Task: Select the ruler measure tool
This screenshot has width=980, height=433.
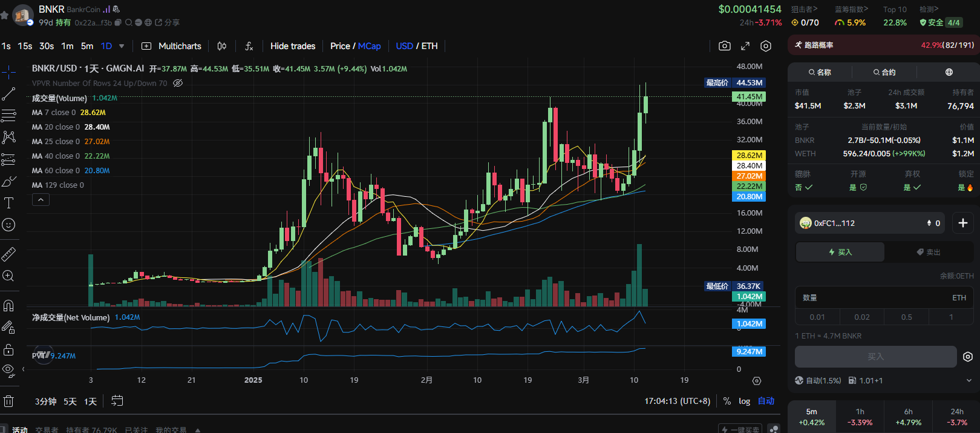Action: coord(8,254)
